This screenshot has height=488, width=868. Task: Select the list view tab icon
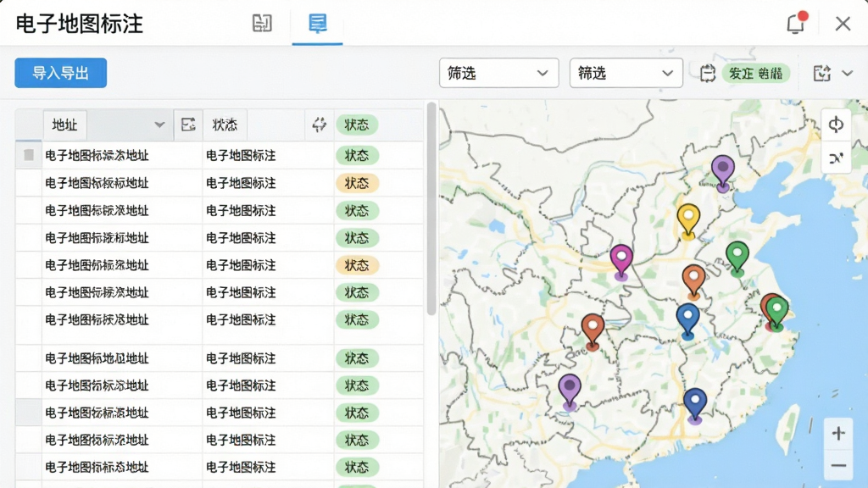[x=317, y=23]
